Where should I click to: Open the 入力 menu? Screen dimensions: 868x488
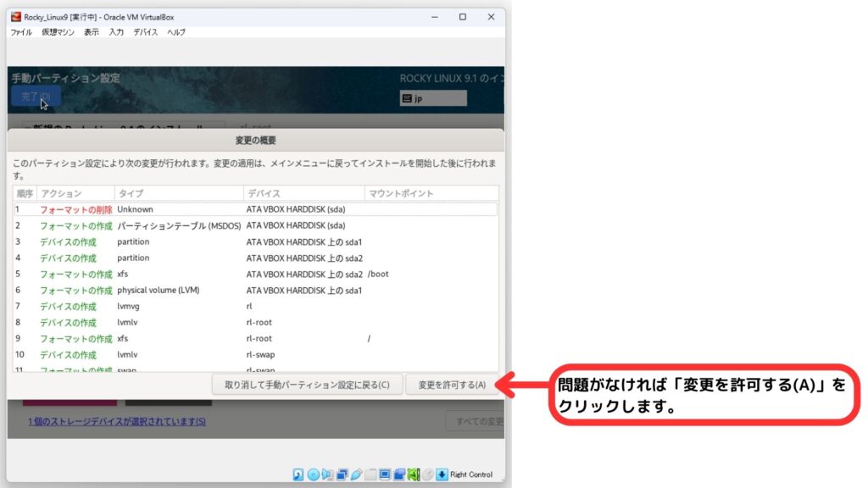coord(115,32)
